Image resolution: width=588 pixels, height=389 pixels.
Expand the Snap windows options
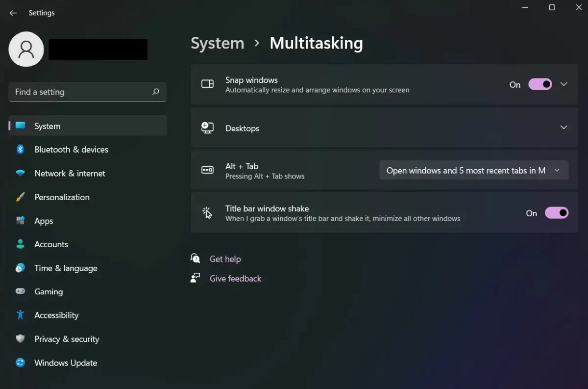pos(563,84)
